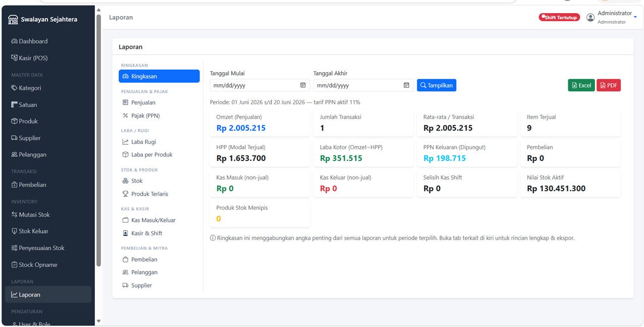Image resolution: width=644 pixels, height=327 pixels.
Task: Click the Pembelian summary card Rp 0
Action: 570,153
